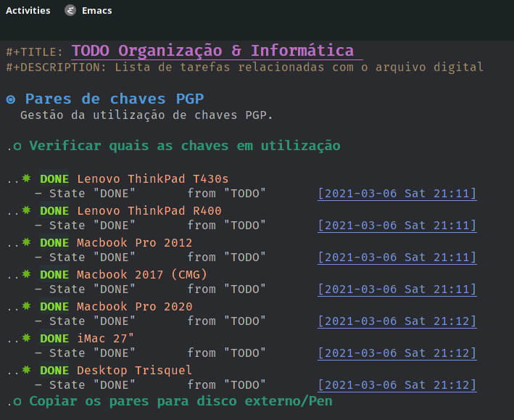Select heading 'iMac 27"'
Image resolution: width=514 pixels, height=420 pixels.
click(106, 338)
